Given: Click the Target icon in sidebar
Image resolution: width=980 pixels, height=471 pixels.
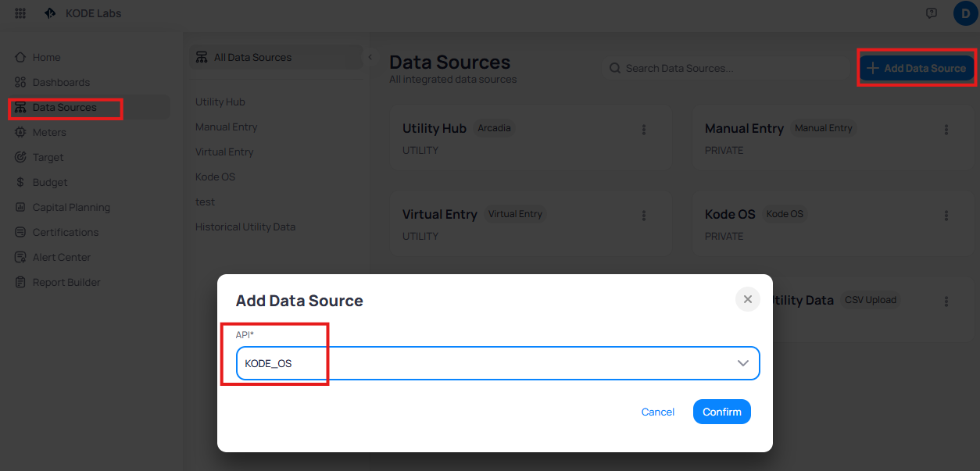Looking at the screenshot, I should click(20, 157).
